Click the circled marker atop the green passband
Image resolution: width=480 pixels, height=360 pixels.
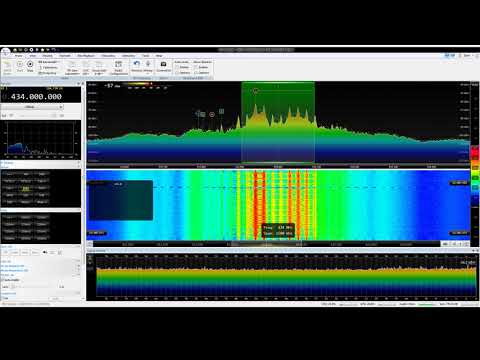click(x=256, y=91)
